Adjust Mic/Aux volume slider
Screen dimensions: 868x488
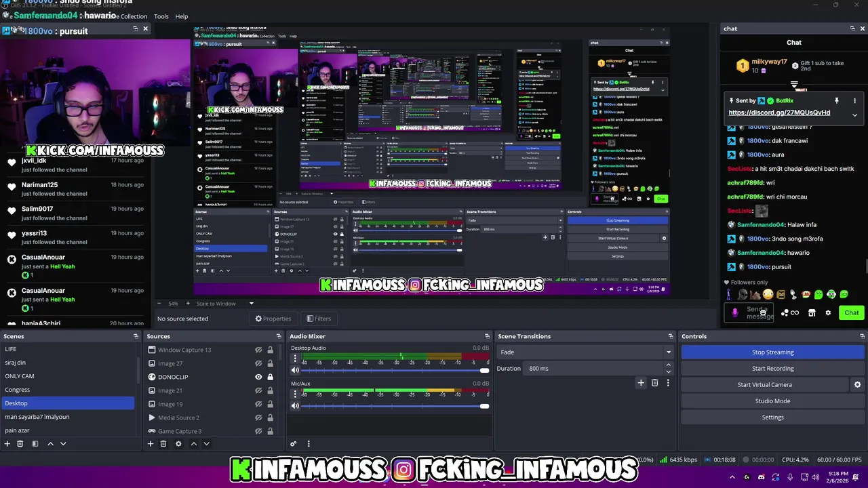tap(395, 406)
